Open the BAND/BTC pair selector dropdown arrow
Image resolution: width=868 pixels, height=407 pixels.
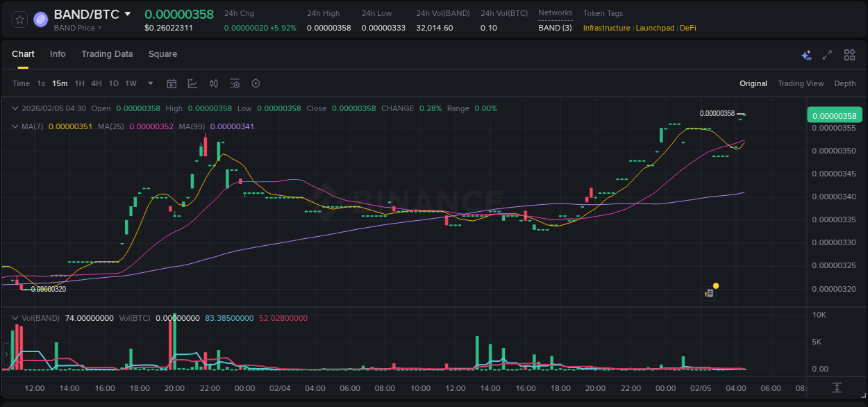point(128,14)
